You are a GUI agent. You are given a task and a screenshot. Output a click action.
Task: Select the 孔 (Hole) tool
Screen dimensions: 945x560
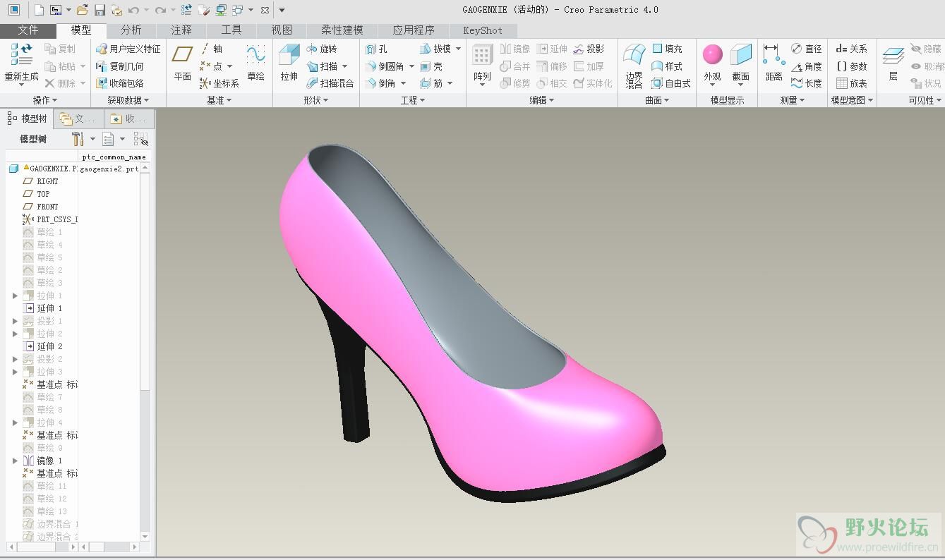click(375, 49)
